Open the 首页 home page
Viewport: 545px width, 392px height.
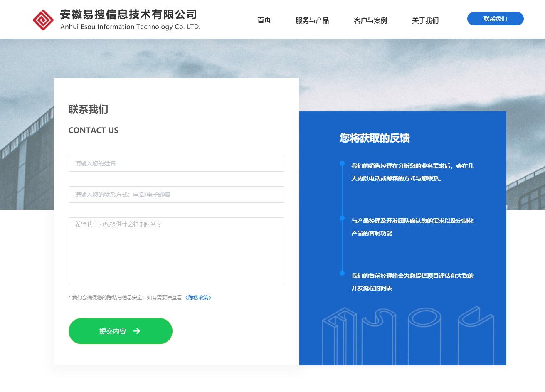[264, 20]
